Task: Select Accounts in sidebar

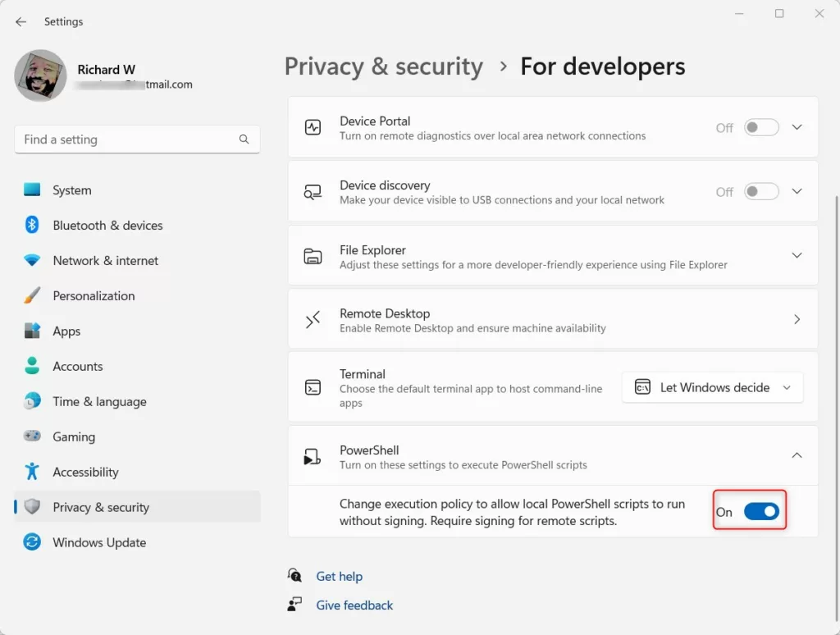Action: point(137,367)
